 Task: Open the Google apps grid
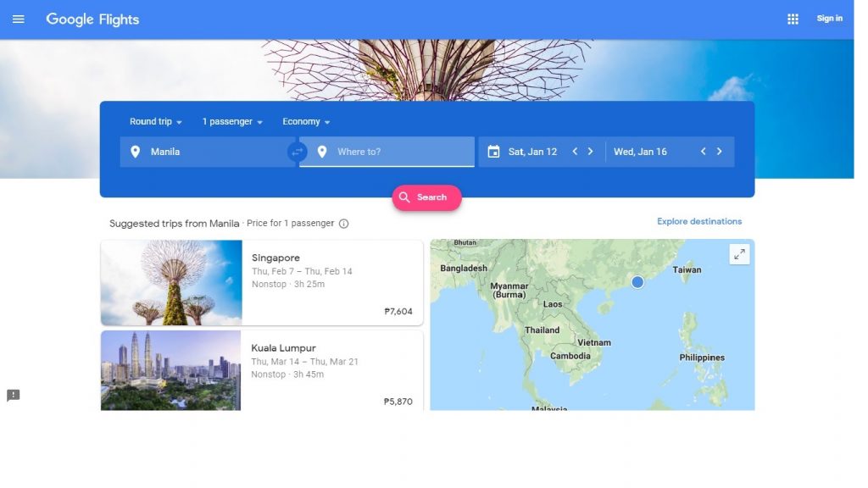793,19
